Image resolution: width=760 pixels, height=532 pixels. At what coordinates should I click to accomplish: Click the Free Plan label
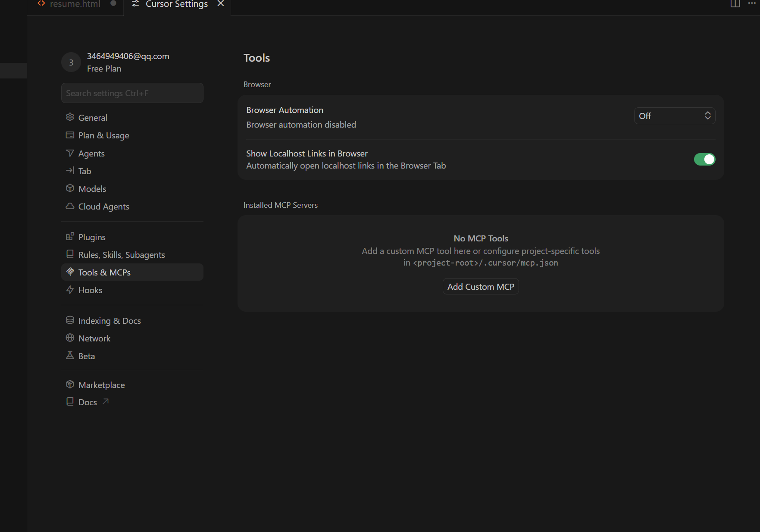tap(104, 69)
